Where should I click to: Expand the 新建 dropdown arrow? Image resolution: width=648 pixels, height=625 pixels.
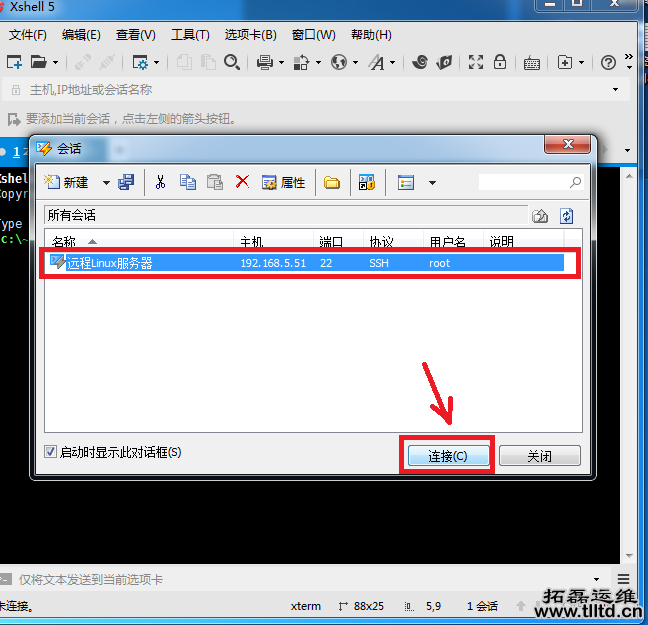[x=105, y=183]
